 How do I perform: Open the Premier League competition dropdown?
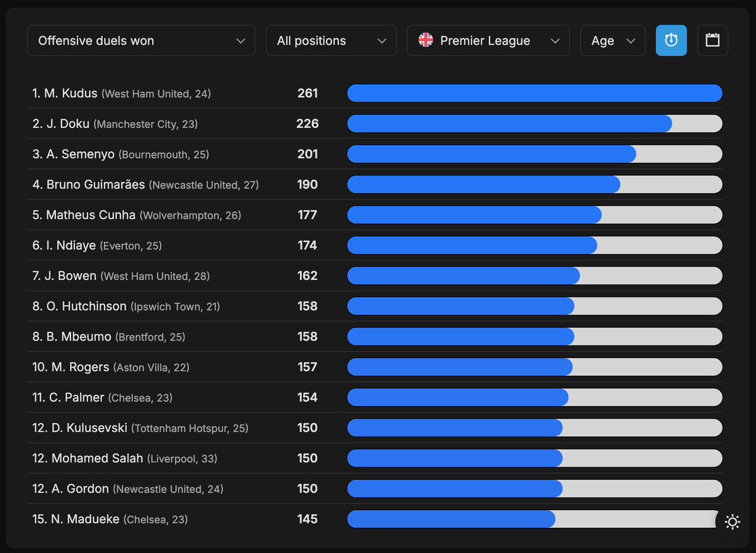coord(488,40)
